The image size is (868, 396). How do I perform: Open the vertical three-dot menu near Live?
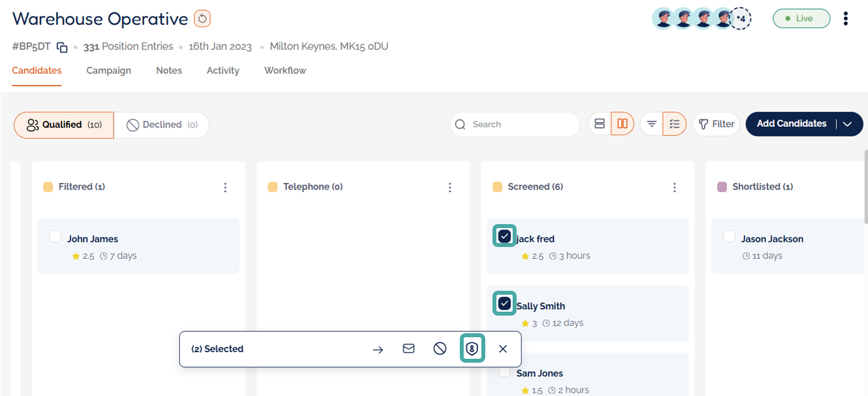pos(845,18)
